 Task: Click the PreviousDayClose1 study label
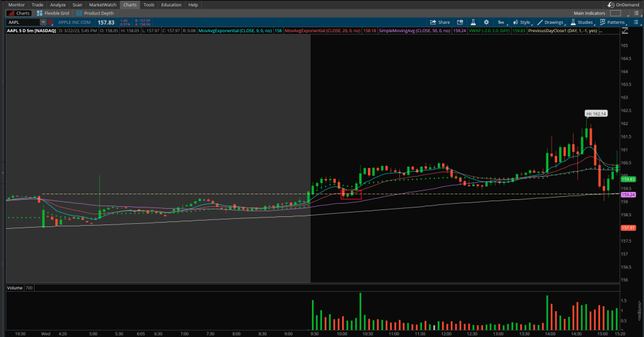[x=563, y=31]
